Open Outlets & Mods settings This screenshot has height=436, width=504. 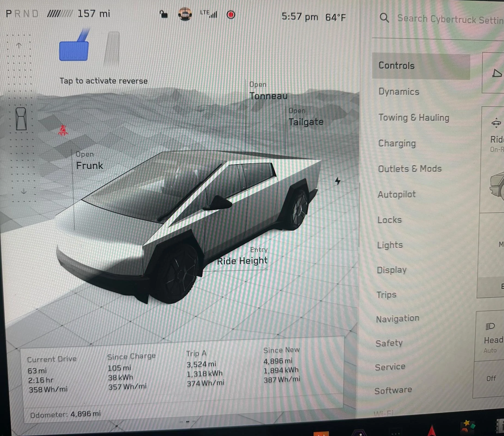[x=409, y=169]
